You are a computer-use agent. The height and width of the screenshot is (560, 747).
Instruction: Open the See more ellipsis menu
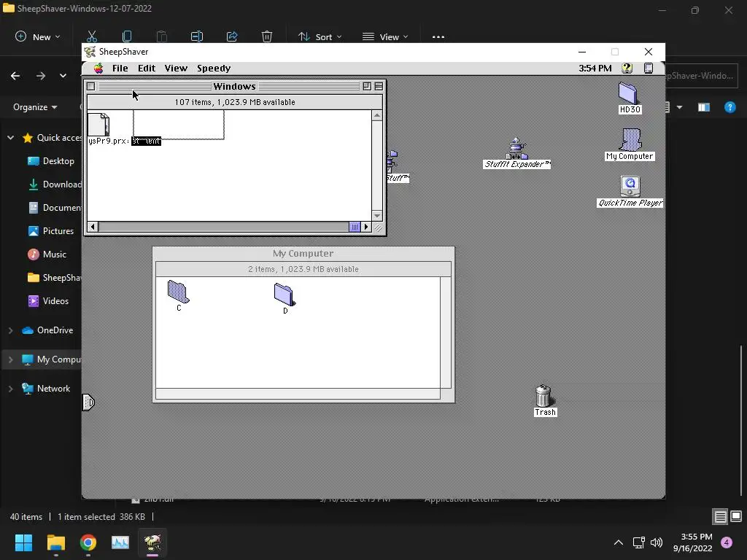pos(438,36)
